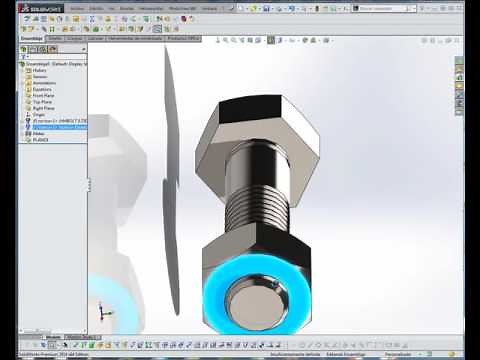Click the Print icon
The image size is (480, 360).
pos(279,9)
